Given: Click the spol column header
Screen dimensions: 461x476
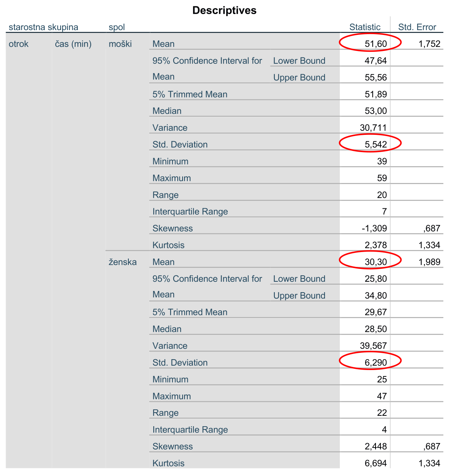Looking at the screenshot, I should (x=117, y=27).
